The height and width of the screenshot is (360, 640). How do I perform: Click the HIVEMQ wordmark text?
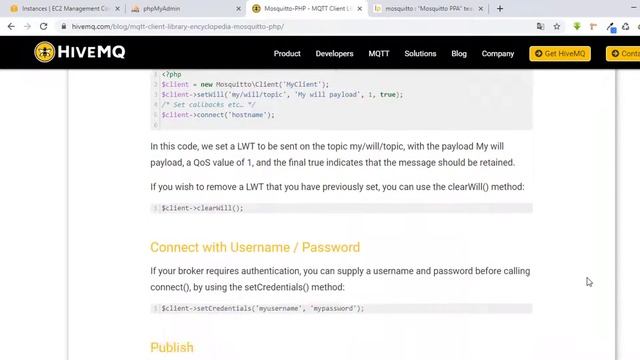91,52
